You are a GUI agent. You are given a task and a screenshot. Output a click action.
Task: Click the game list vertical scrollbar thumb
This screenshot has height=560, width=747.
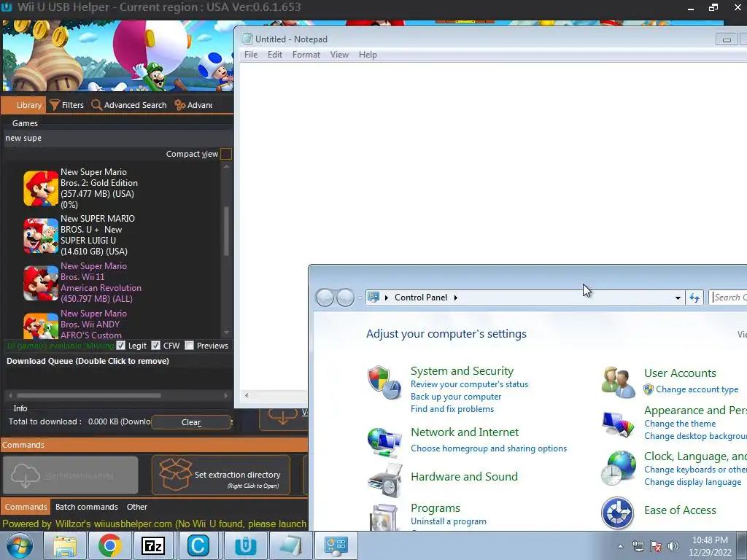226,231
